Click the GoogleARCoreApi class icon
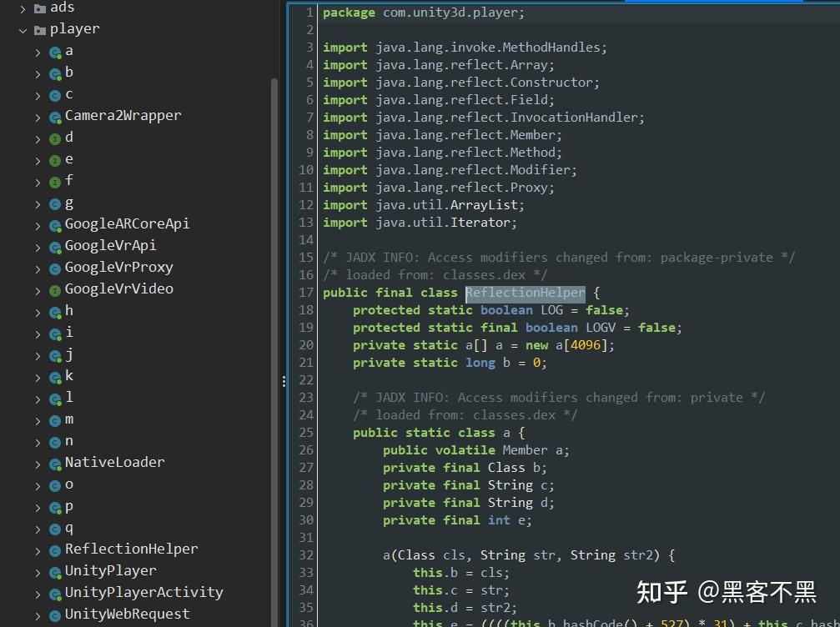This screenshot has width=840, height=627. pyautogui.click(x=54, y=223)
